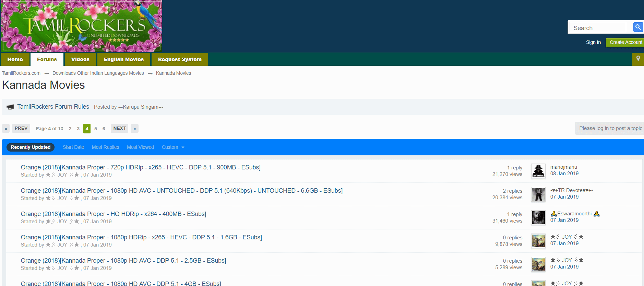Open the Request System navigation tab
The width and height of the screenshot is (644, 286).
coord(180,59)
